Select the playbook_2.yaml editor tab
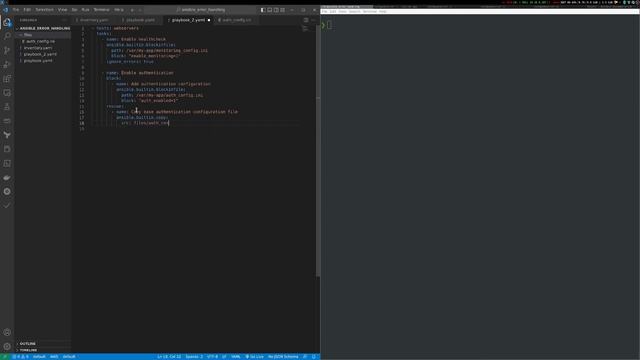Screen dimensions: 640x360 pyautogui.click(x=188, y=20)
